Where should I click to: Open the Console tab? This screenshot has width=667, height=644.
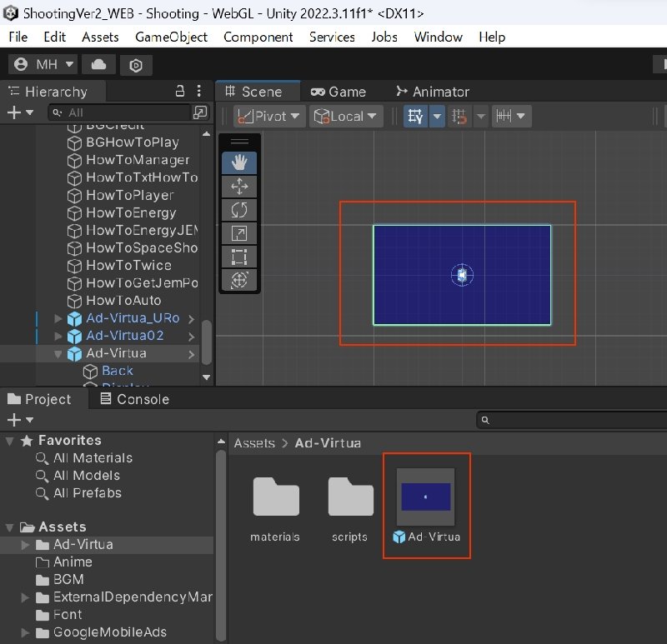click(134, 399)
